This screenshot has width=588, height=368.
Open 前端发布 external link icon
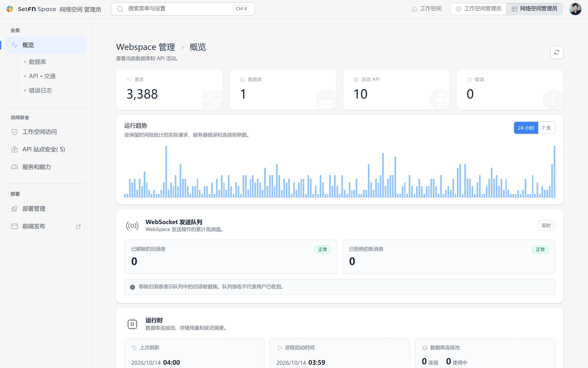[78, 226]
